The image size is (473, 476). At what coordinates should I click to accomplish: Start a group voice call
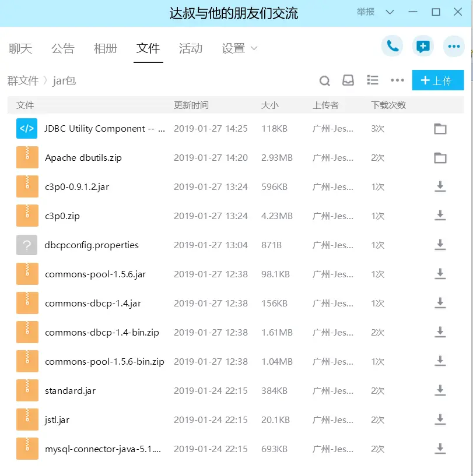[392, 46]
